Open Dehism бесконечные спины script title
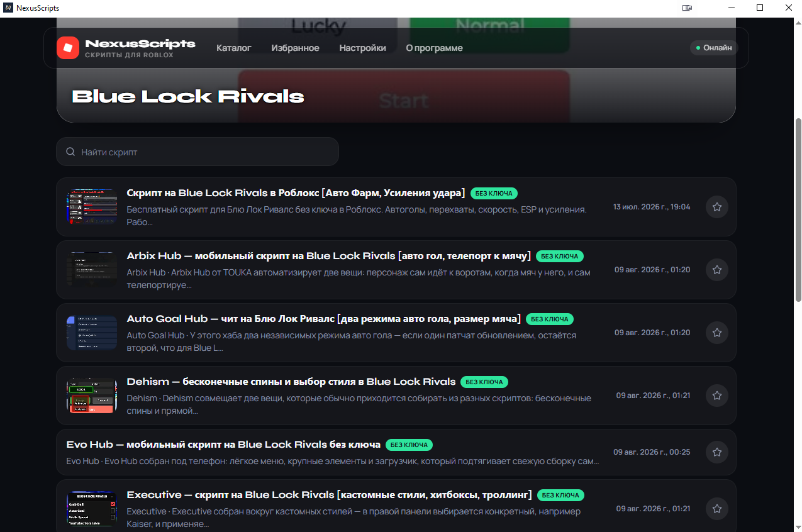Viewport: 802px width, 532px height. click(291, 382)
